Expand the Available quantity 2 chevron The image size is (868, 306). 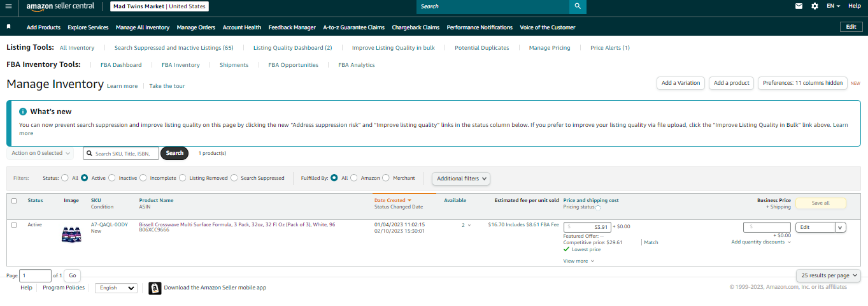tap(469, 225)
